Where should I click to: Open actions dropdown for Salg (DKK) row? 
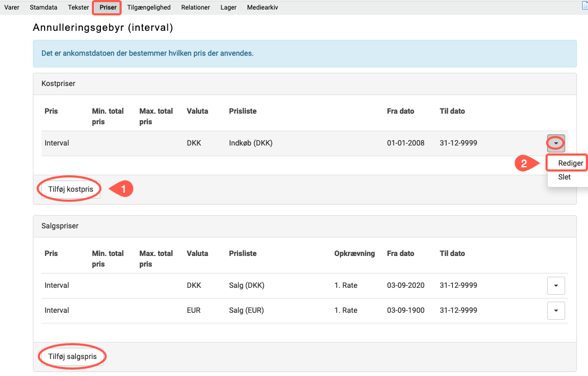556,286
